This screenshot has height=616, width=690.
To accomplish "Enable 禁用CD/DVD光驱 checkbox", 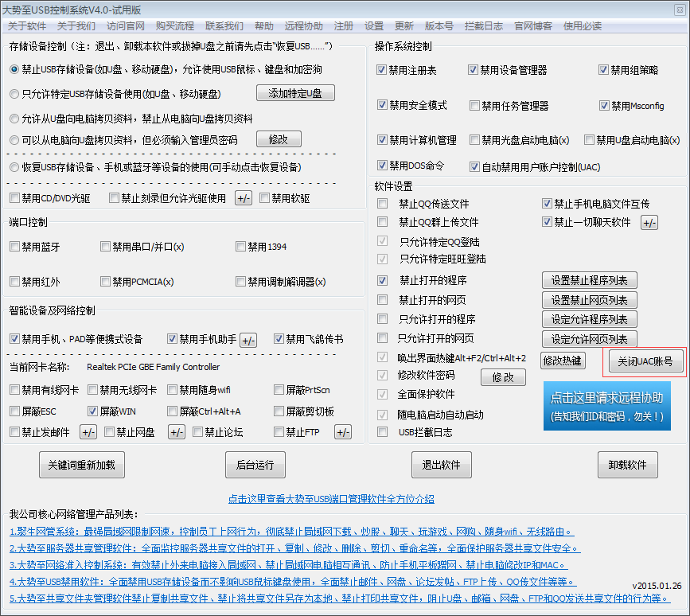I will click(x=15, y=198).
